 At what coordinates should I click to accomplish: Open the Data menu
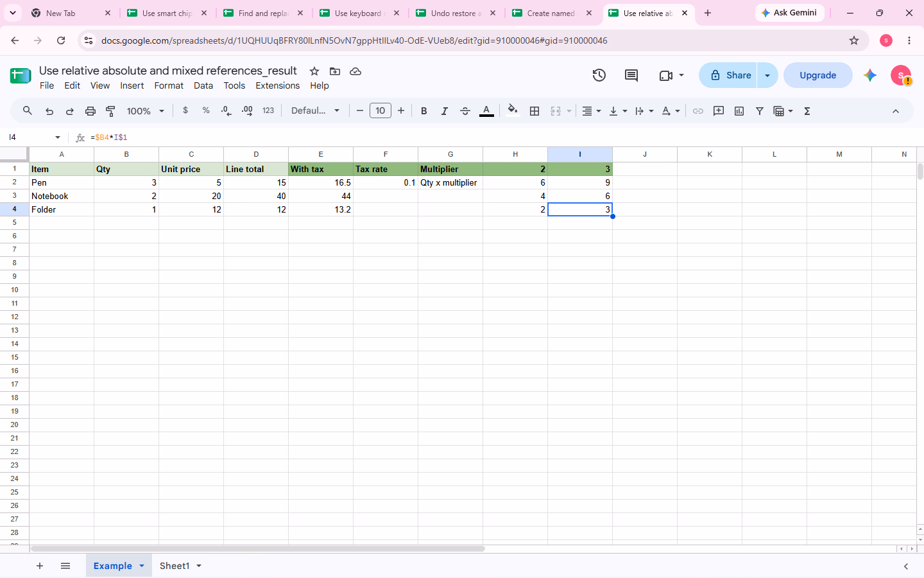[x=203, y=85]
